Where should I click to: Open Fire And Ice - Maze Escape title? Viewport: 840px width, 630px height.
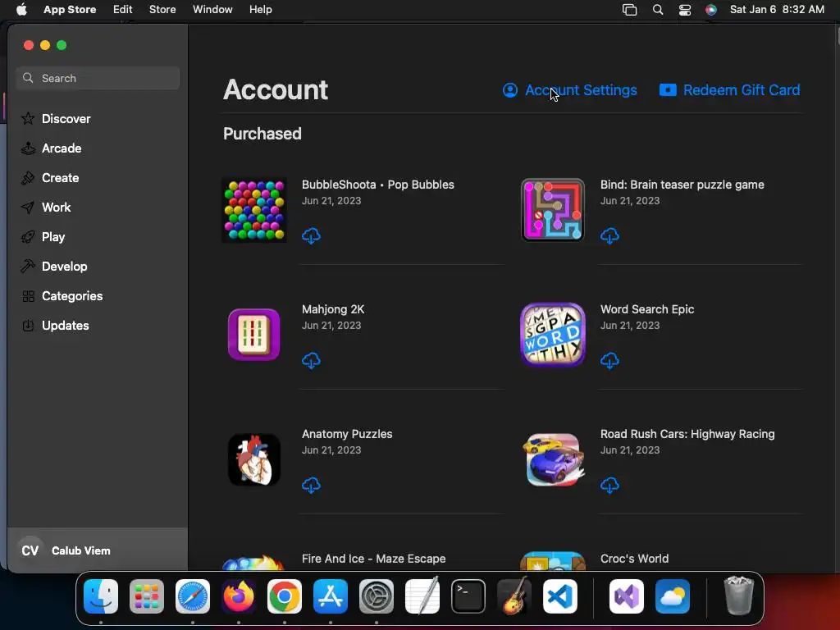(x=373, y=559)
